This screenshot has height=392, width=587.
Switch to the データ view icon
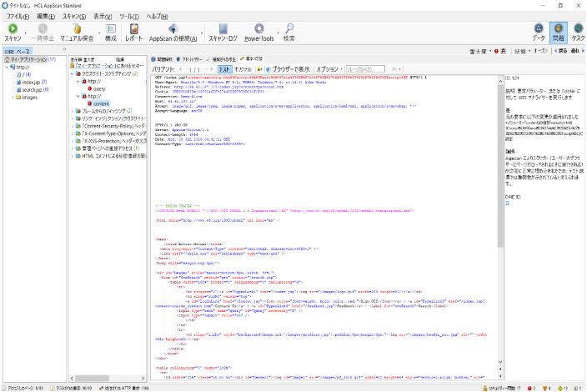(539, 28)
